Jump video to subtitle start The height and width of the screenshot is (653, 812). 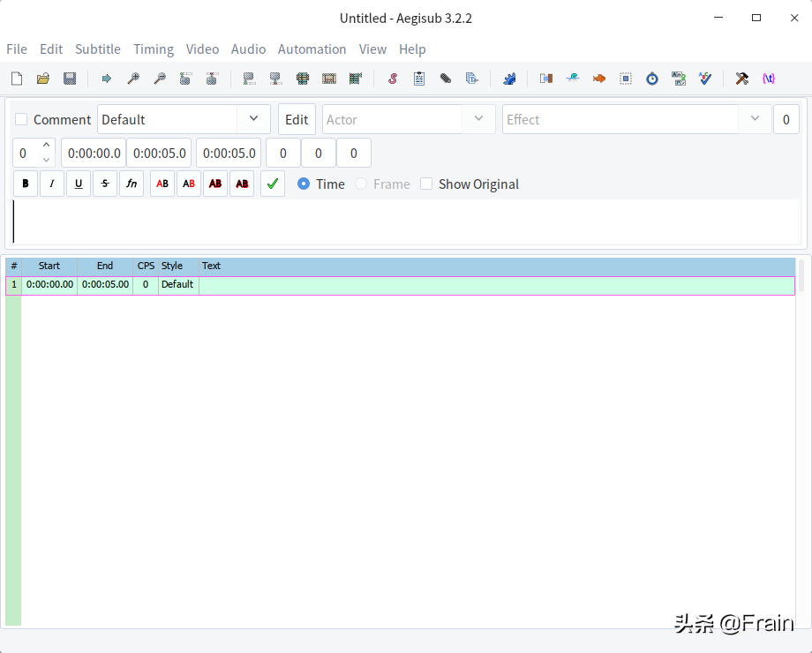tap(186, 79)
